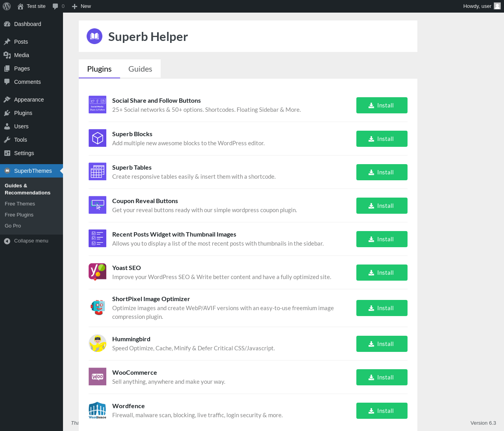Click the Superb Tables grid icon
Image resolution: width=504 pixels, height=431 pixels.
click(97, 172)
